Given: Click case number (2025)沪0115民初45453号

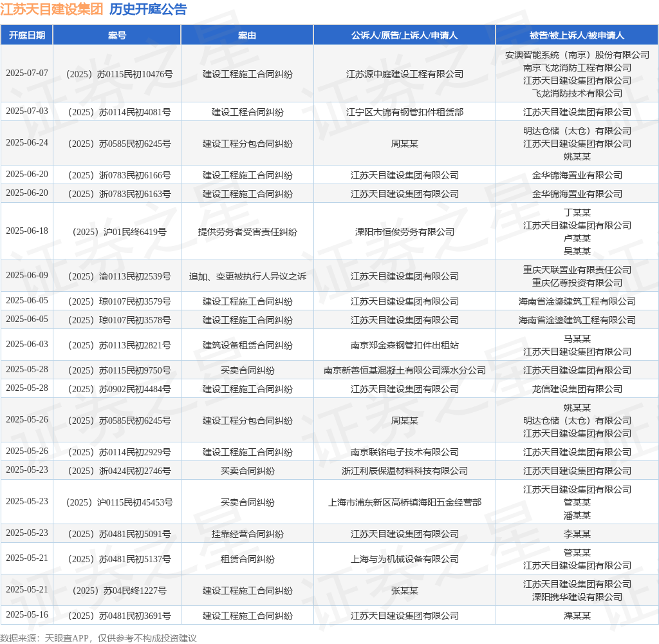Looking at the screenshot, I should pyautogui.click(x=119, y=503).
